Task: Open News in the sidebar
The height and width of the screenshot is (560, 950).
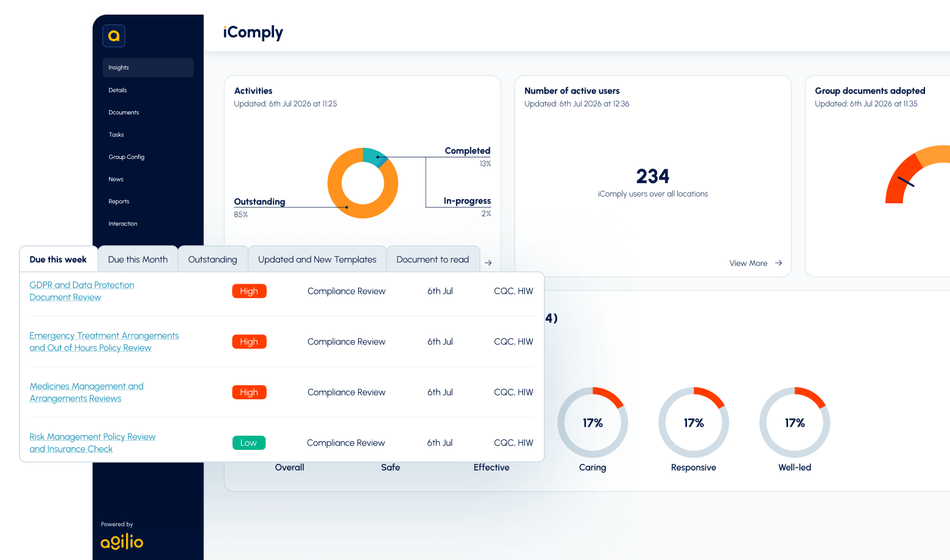Action: point(116,180)
